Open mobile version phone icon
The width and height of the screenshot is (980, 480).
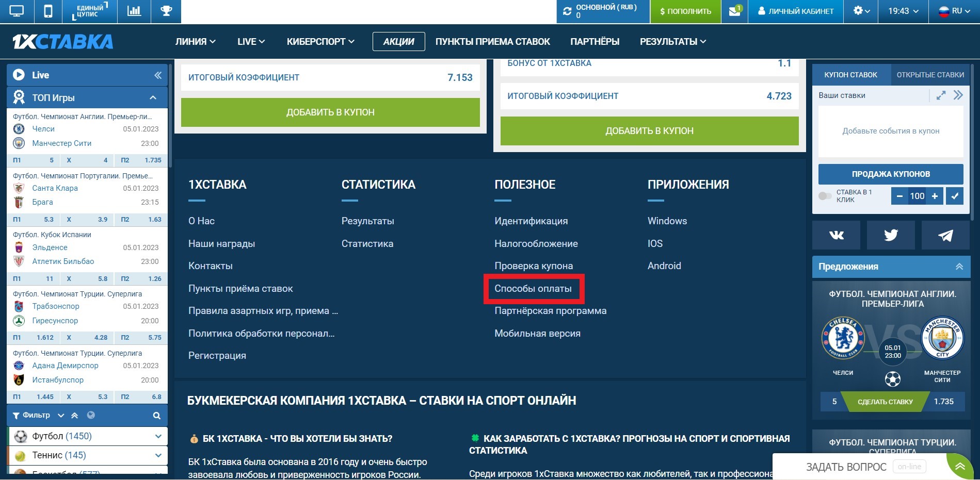[x=48, y=11]
